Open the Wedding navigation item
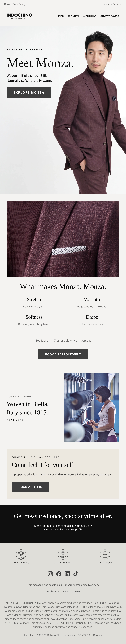The width and height of the screenshot is (126, 644). click(x=89, y=16)
